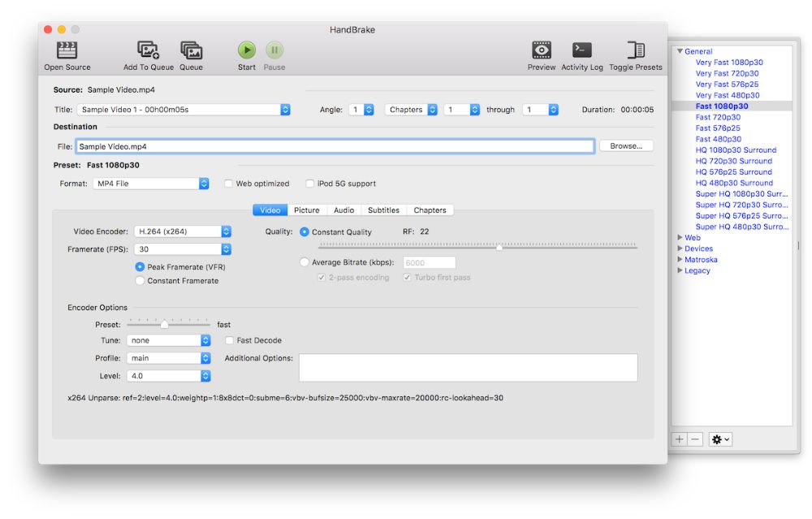Select HQ 1080p30 Surround preset

click(x=736, y=149)
